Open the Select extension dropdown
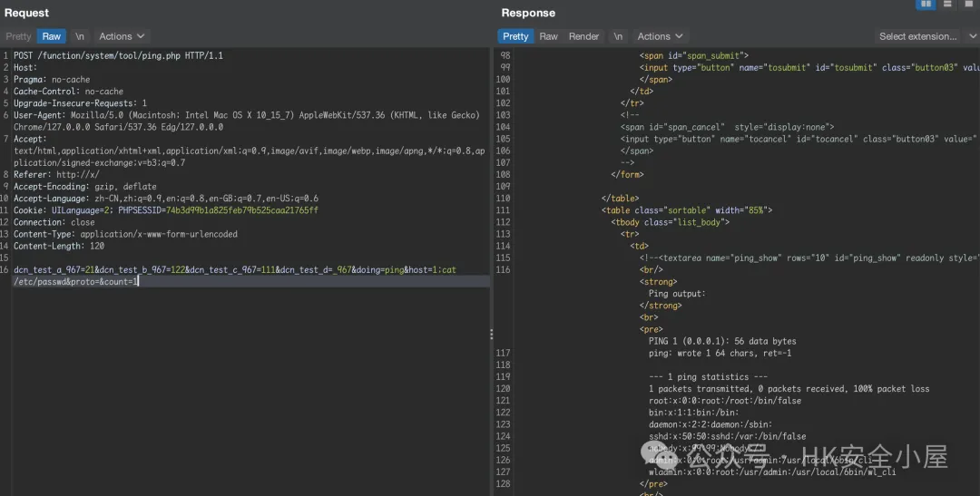Viewport: 980px width, 496px height. 925,36
